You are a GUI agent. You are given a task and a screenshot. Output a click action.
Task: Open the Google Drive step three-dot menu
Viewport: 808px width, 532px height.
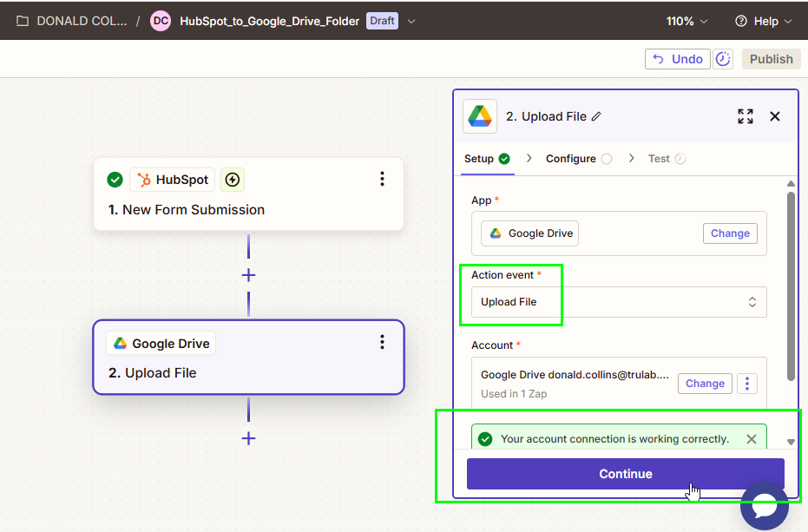(x=382, y=342)
